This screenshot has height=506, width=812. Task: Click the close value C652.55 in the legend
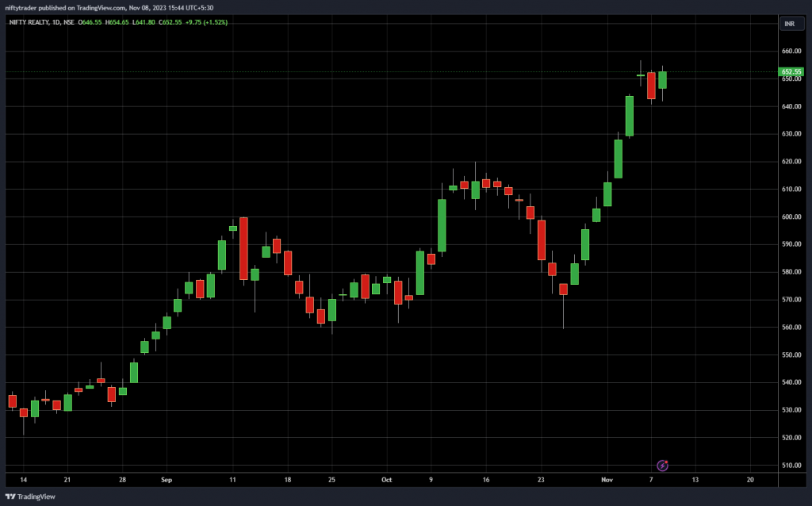coord(170,22)
